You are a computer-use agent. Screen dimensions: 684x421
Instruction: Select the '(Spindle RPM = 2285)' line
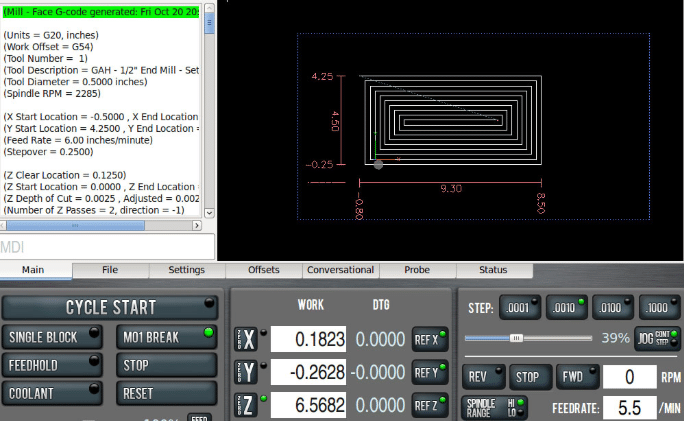click(52, 93)
